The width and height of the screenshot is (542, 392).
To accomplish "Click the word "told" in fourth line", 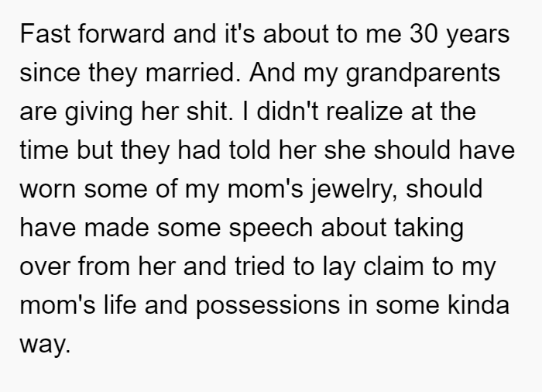I will [x=249, y=150].
